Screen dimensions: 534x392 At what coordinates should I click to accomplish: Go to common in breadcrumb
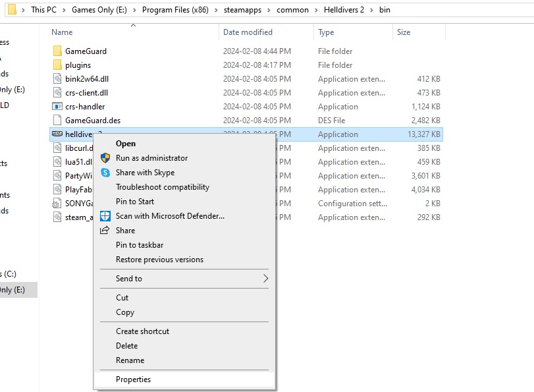(292, 11)
